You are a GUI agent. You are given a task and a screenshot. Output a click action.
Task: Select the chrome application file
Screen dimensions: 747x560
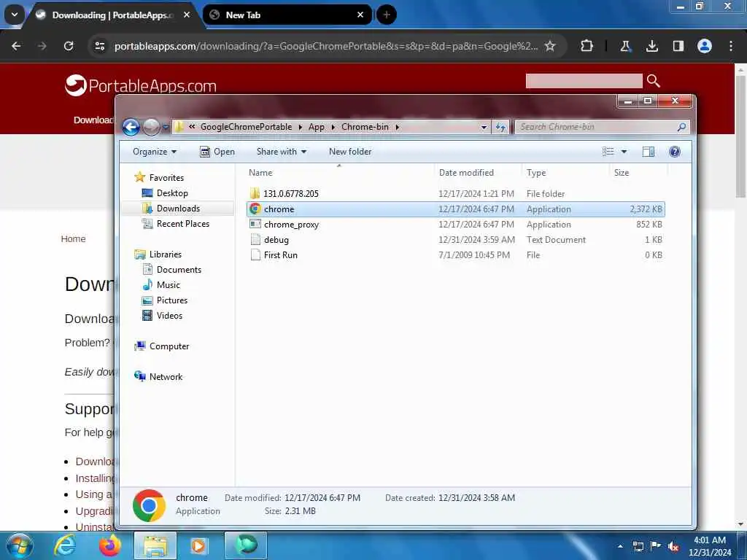click(455, 209)
